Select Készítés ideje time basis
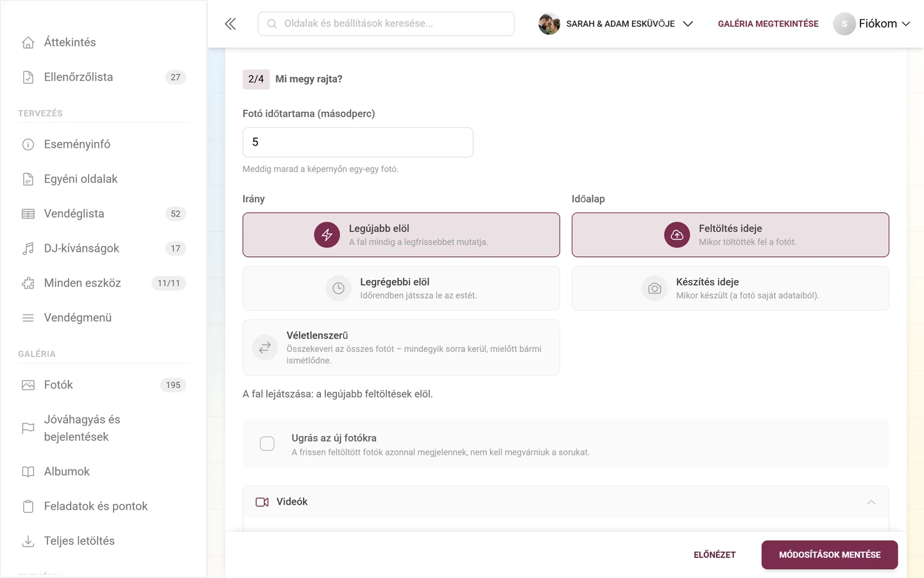Image resolution: width=924 pixels, height=578 pixels. (x=730, y=288)
